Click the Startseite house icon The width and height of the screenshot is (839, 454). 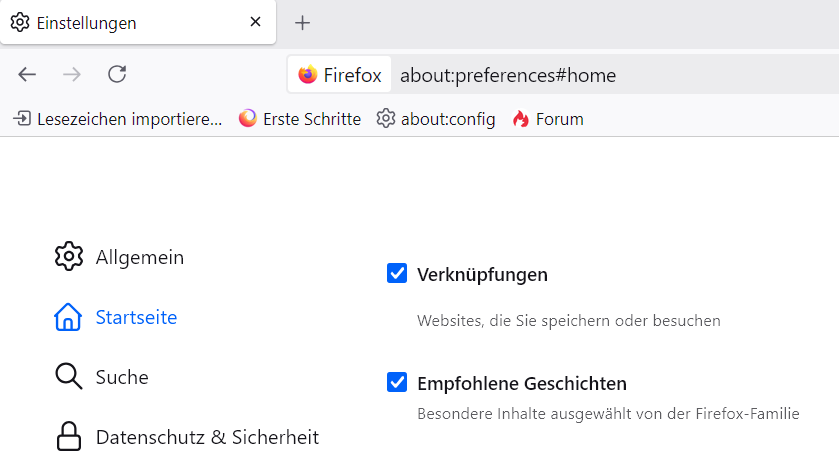68,317
